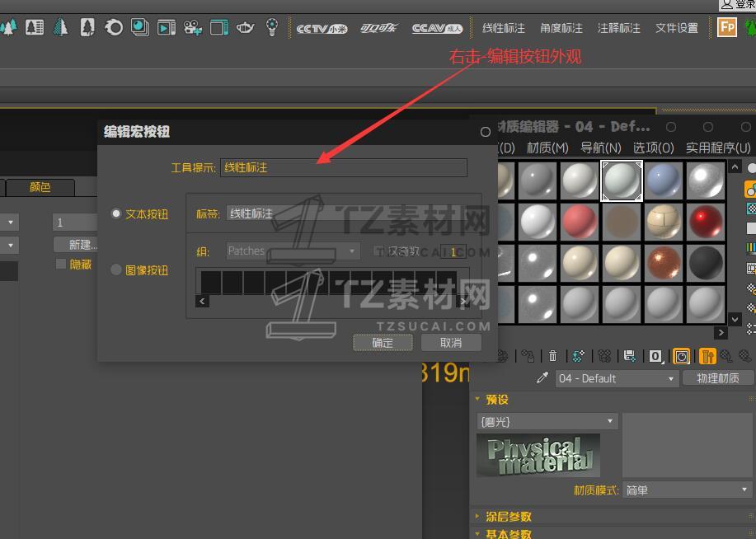Select the glossy dark red material sphere
Screen dimensions: 756x539
(706, 222)
